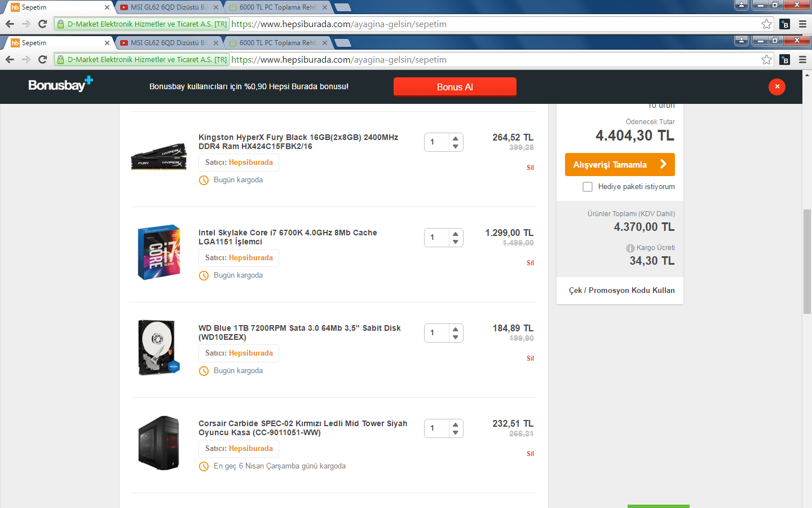Close the 6000 TL PC Toplama tab in front window
Viewport: 812px width, 508px height.
click(x=325, y=43)
